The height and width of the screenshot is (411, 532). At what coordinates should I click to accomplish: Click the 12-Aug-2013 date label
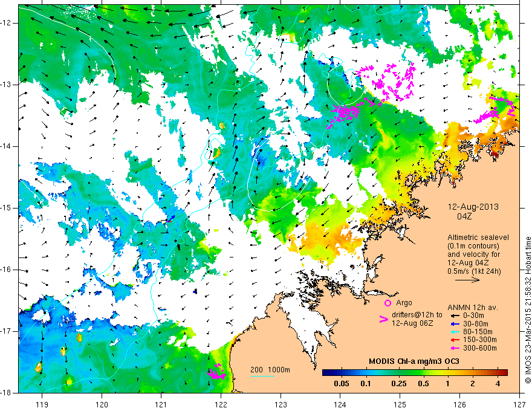tap(473, 207)
